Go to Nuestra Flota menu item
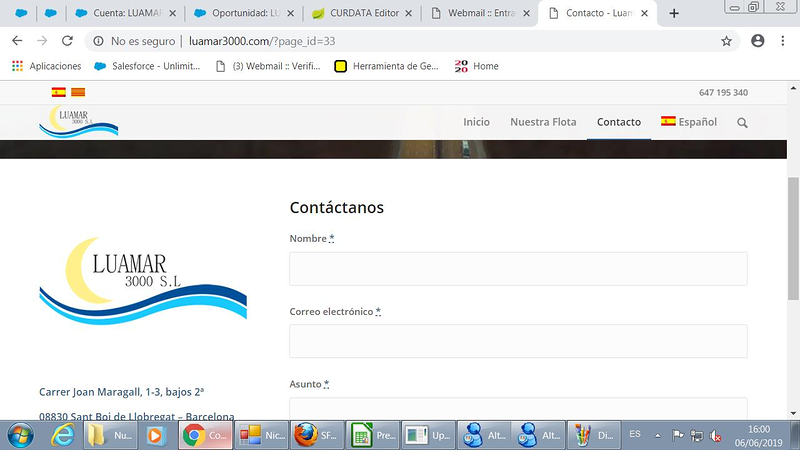Viewport: 800px width, 450px height. coord(543,122)
